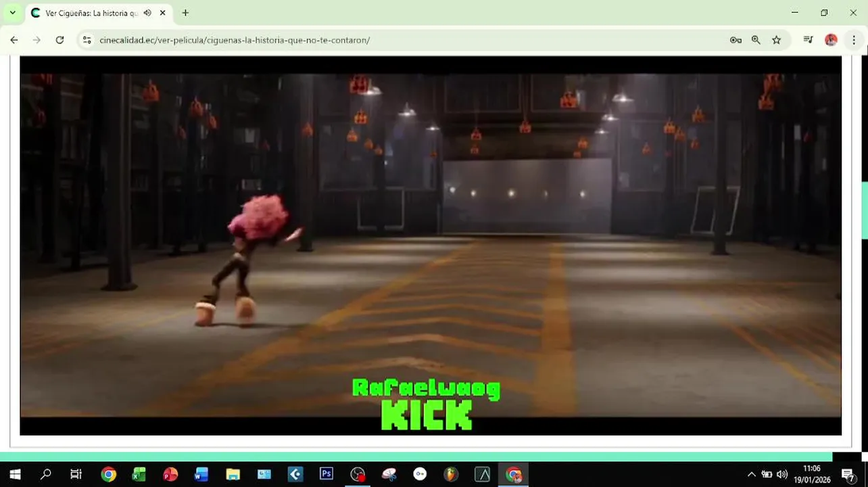Open the Snipping Tool taskbar icon
This screenshot has width=868, height=487.
point(389,474)
